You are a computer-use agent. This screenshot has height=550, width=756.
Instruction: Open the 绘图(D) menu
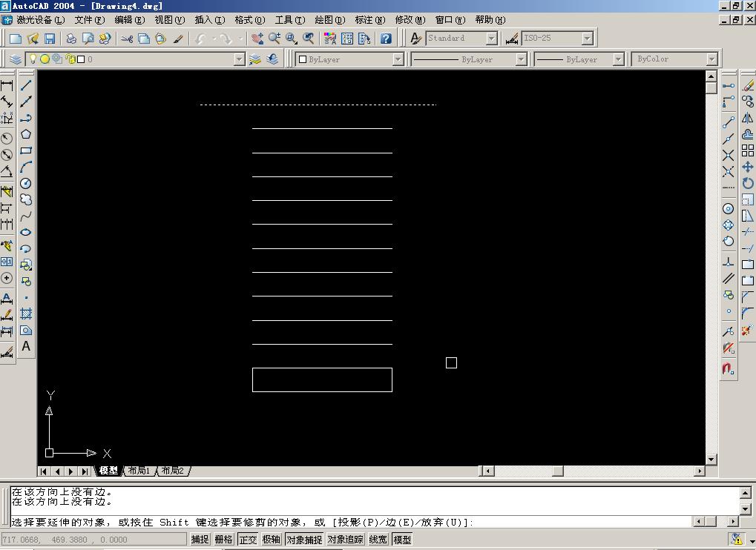coord(330,20)
